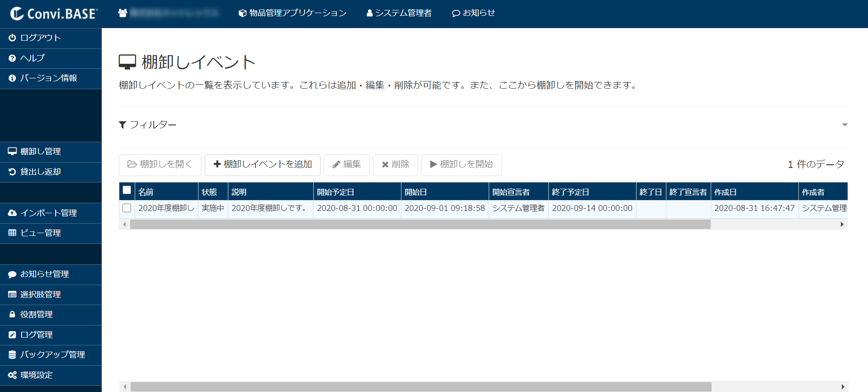Click the インポート管理 cloud upload icon
The height and width of the screenshot is (392, 868).
(12, 213)
